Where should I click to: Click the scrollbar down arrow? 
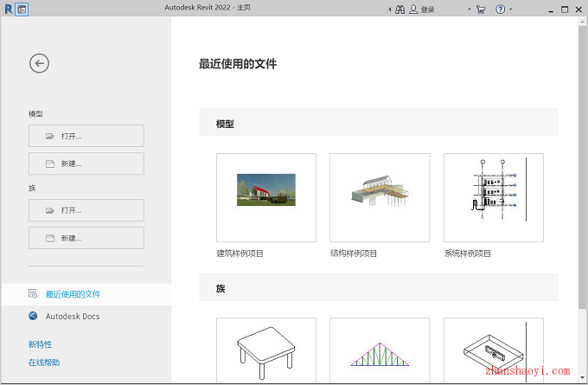[582, 378]
